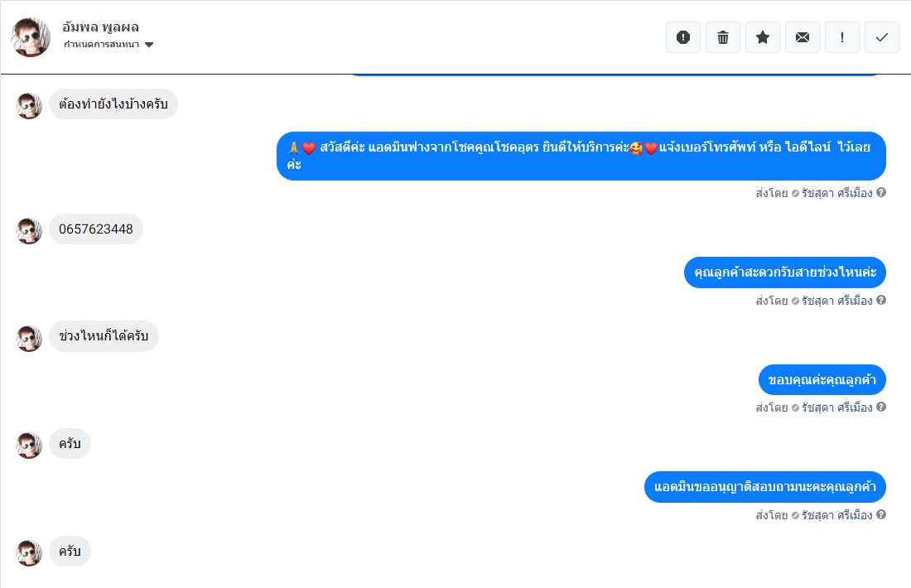Viewport: 911px width, 588px height.
Task: Delete conversation using trash can icon
Action: click(723, 37)
